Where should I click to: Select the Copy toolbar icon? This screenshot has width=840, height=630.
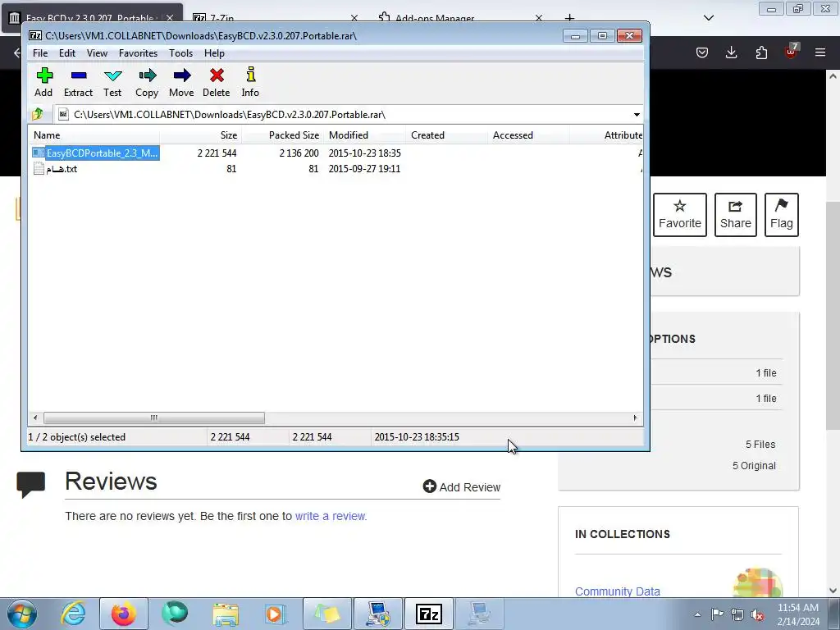147,82
